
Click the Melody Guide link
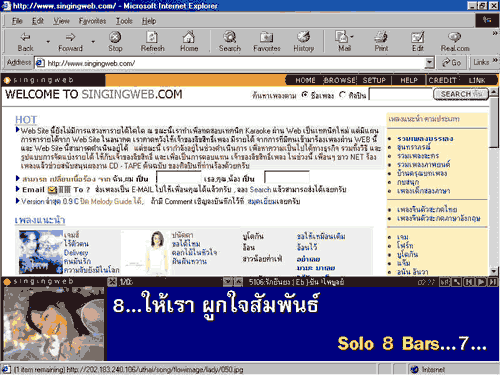coord(112,201)
